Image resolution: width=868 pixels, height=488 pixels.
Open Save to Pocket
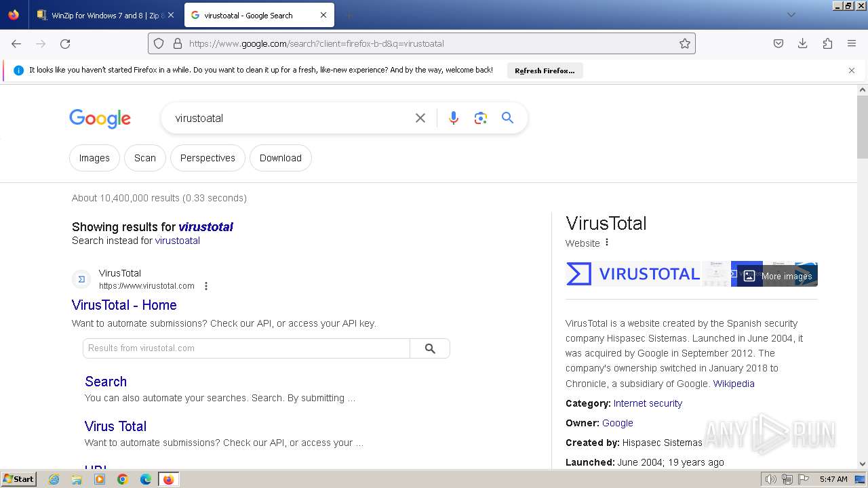coord(778,43)
